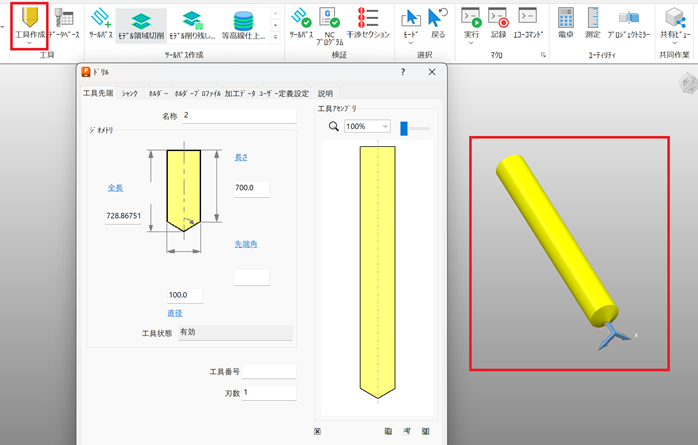
Task: Click the last icon at dialog bottom right
Action: (x=426, y=431)
